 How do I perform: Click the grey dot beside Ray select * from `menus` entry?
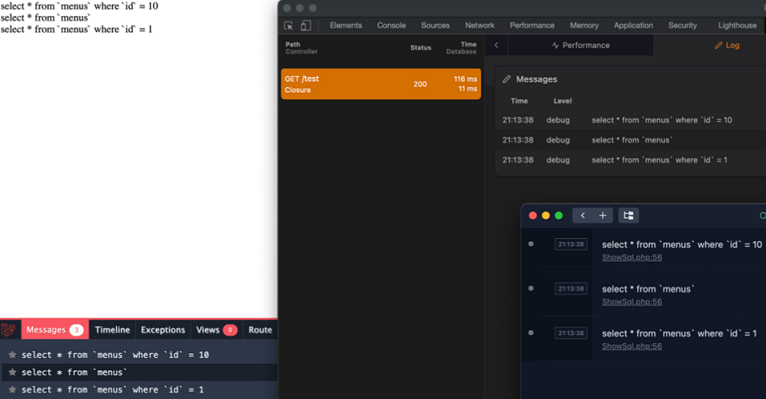pos(531,288)
